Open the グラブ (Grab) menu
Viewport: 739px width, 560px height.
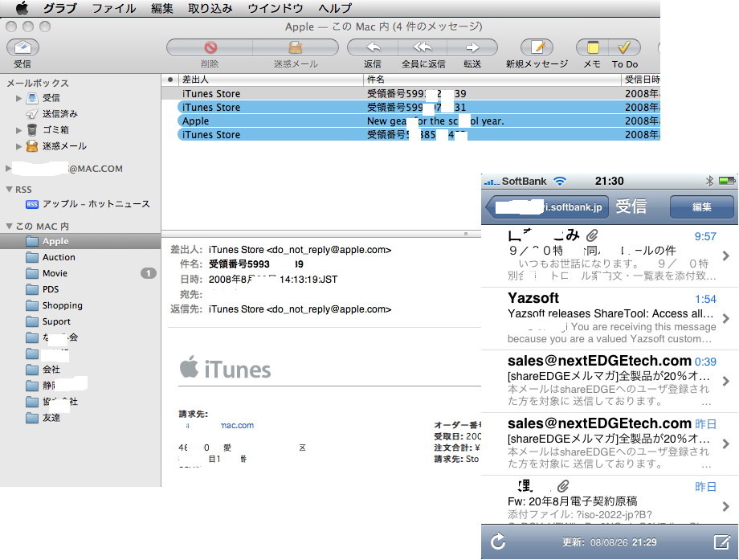pos(59,8)
